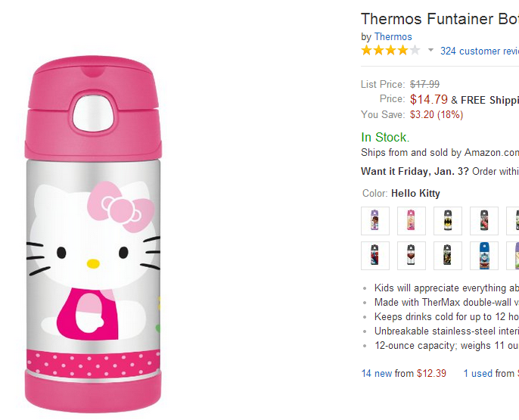
Task: Select the partially visible swatch after Cars
Action: point(514,221)
